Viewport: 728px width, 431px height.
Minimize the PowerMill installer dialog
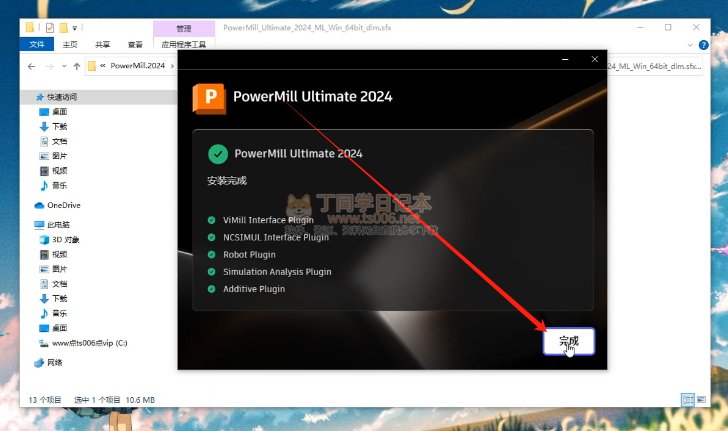point(565,59)
